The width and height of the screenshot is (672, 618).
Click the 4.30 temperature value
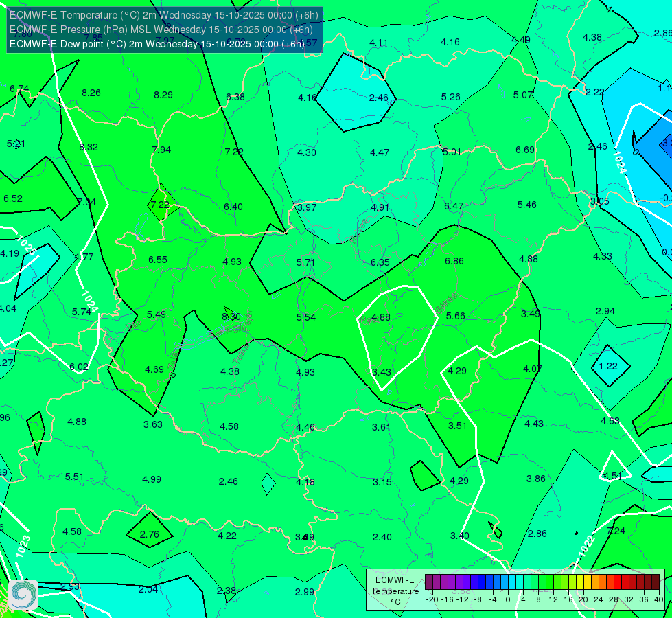click(307, 152)
